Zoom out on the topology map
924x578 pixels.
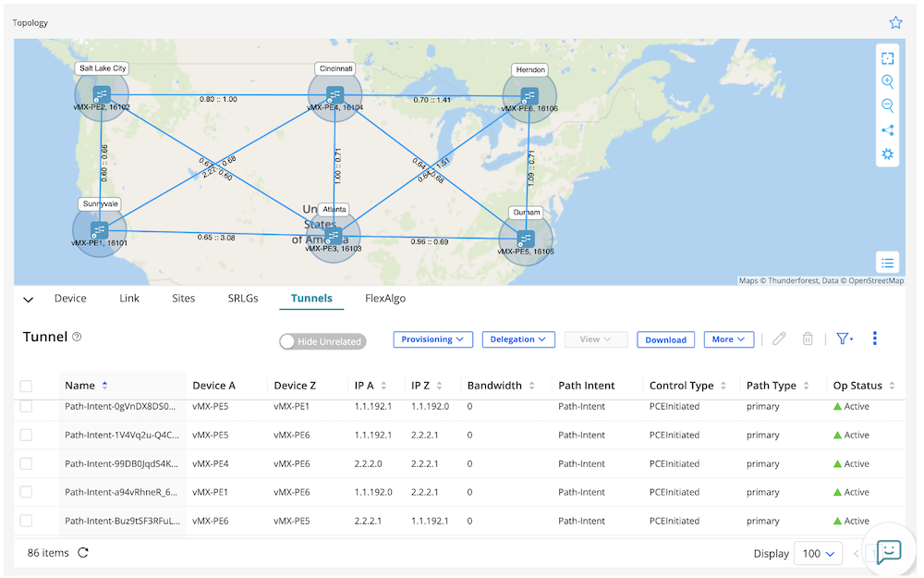pos(887,105)
